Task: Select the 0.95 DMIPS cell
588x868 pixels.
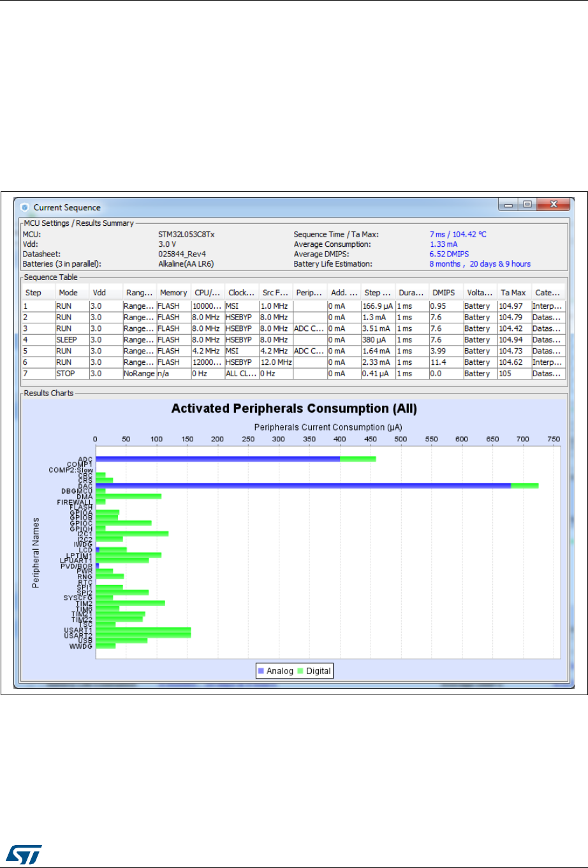Action: click(445, 306)
